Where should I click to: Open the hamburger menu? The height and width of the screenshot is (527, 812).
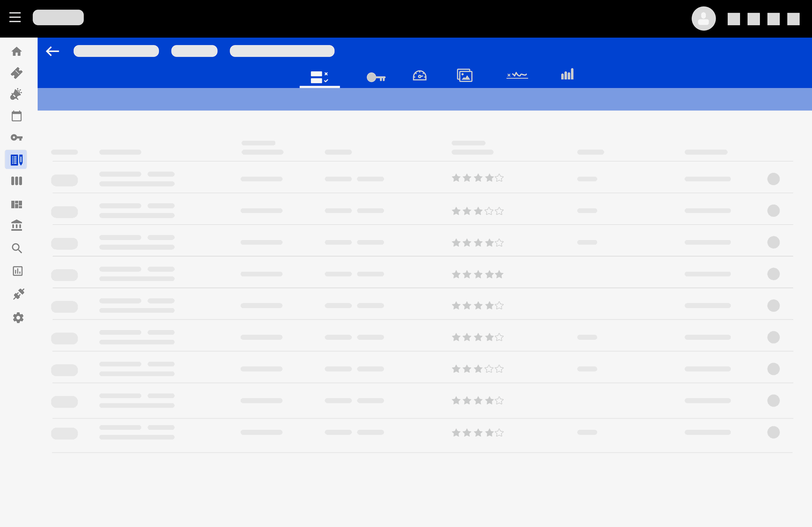pos(15,17)
